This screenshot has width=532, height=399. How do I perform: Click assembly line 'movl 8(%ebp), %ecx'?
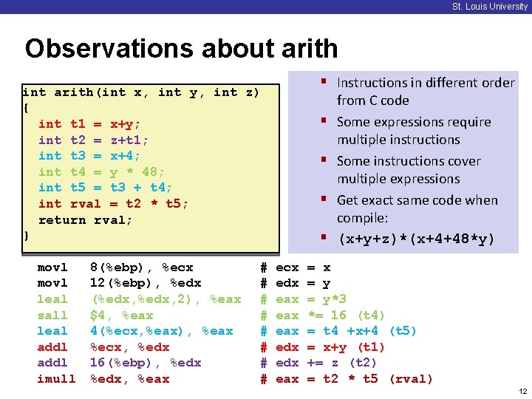pyautogui.click(x=115, y=267)
